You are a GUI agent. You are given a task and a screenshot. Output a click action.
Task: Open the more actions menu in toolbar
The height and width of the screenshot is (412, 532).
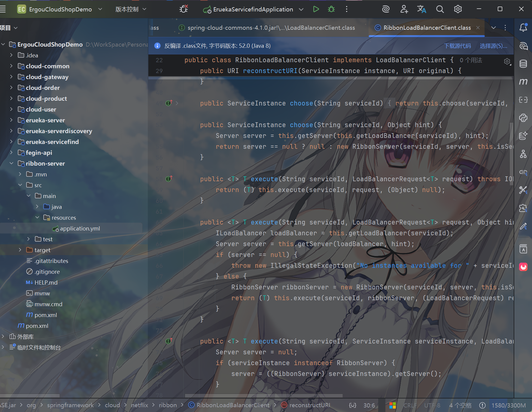[x=347, y=9]
